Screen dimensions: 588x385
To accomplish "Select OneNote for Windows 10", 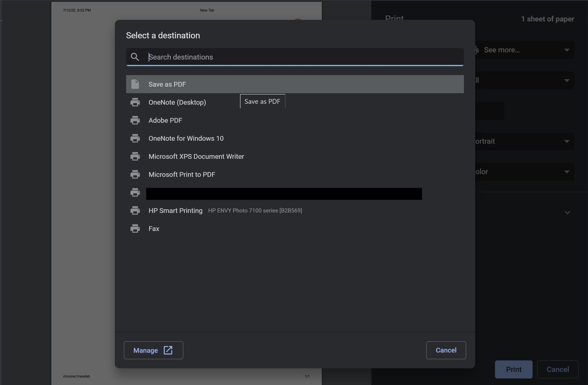I will tap(295, 138).
